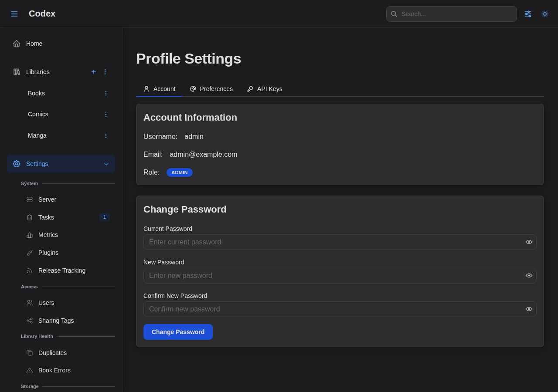This screenshot has width=558, height=392.
Task: Open Sharing Tags page
Action: (x=68, y=321)
